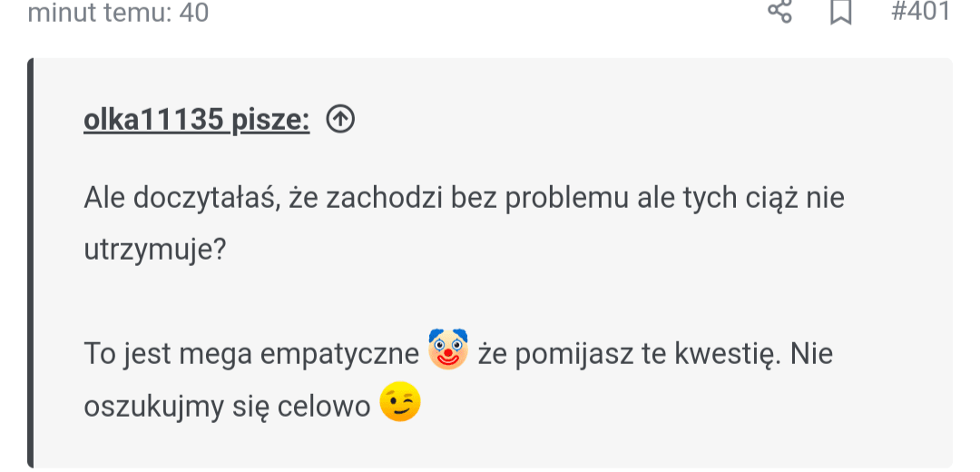This screenshot has height=472, width=980.
Task: Click the clown face emoji
Action: tap(447, 350)
